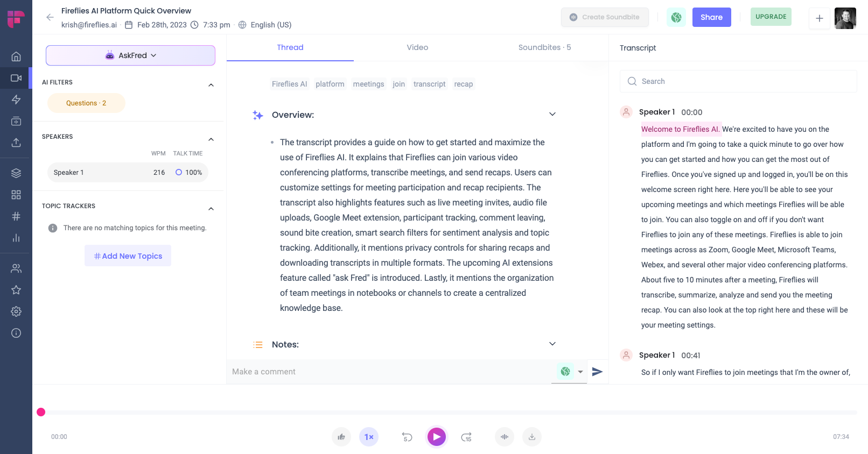This screenshot has height=454, width=868.
Task: Click the plus icon in header
Action: point(820,18)
